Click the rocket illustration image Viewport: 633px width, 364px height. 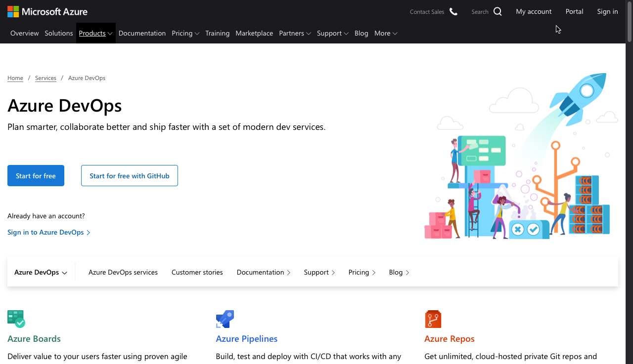pyautogui.click(x=521, y=157)
